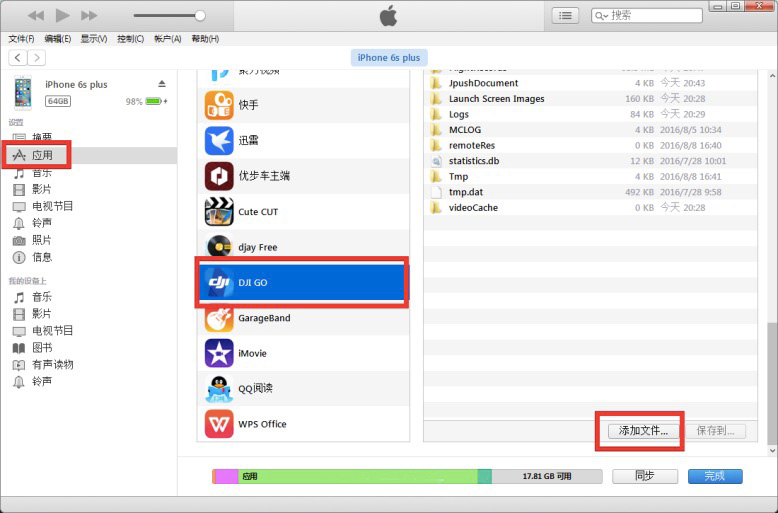The width and height of the screenshot is (778, 513).
Task: Select the QQ阅读 app icon
Action: (219, 388)
